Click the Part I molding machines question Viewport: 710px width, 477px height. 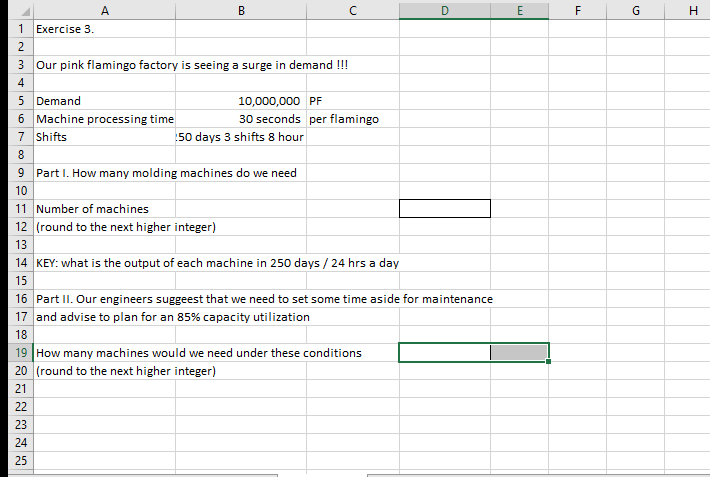click(x=166, y=173)
